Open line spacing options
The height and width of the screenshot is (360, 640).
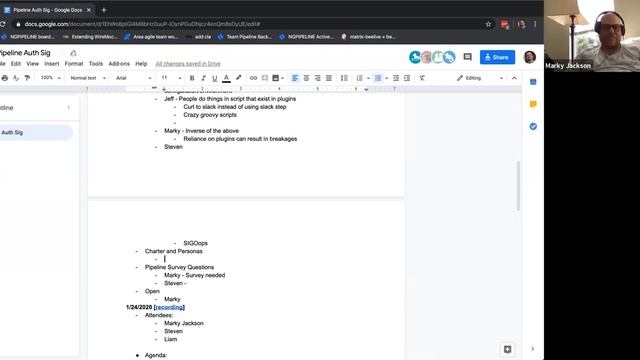pos(344,78)
